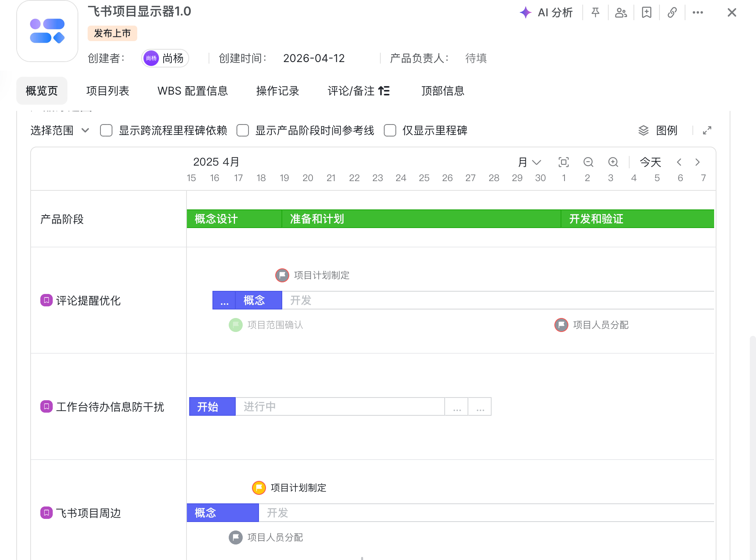
Task: Select the 概念 stage bar in 飞书项目周边
Action: [223, 513]
